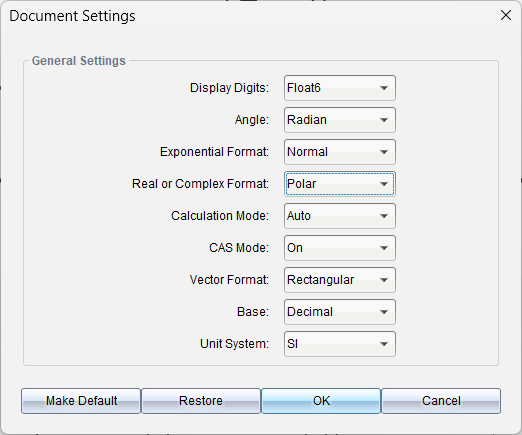Click the Make Default button

click(x=81, y=401)
